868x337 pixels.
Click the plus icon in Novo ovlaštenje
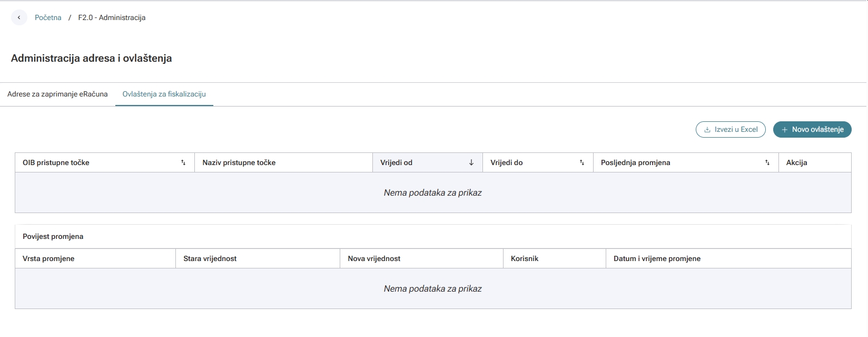point(785,129)
